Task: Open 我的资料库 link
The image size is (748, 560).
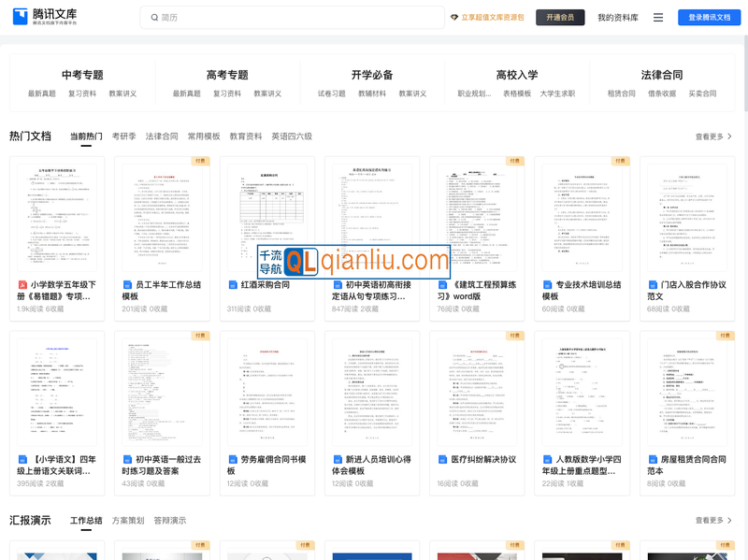Action: [618, 18]
